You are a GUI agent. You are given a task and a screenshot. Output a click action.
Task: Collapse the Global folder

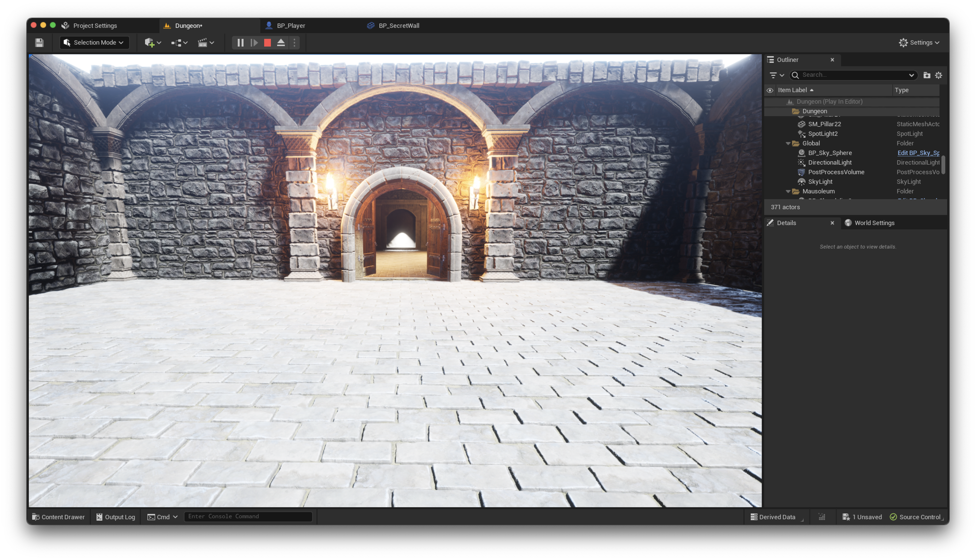788,143
